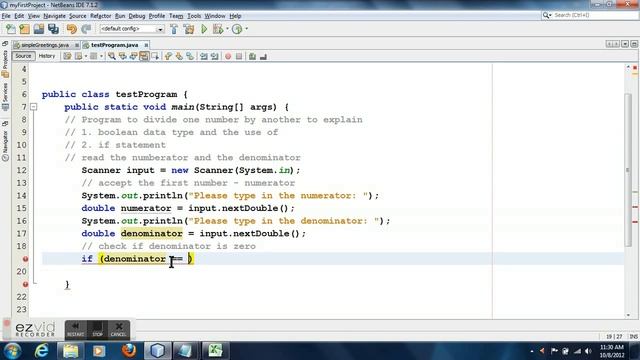Click the Find Selection magnifier icon
This screenshot has height=360, width=640.
111,56
